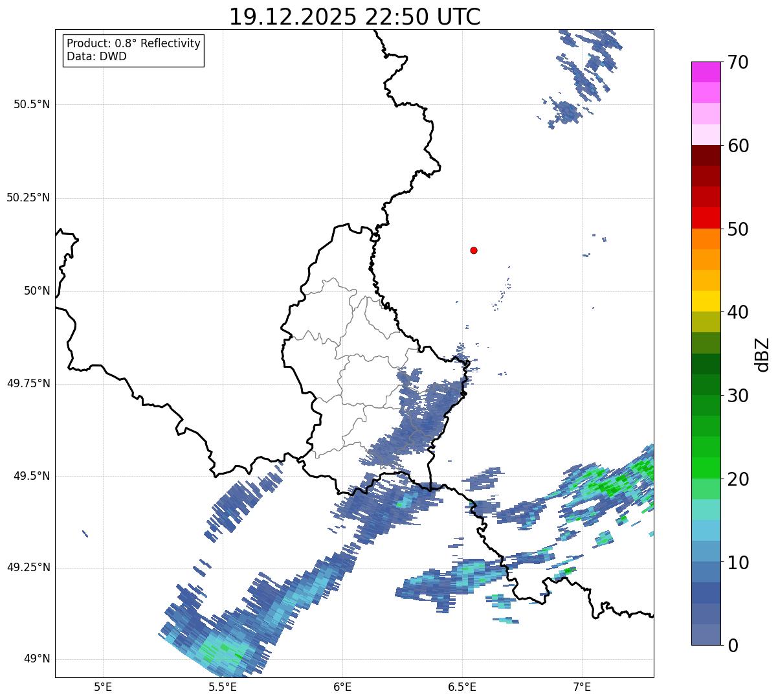Click the '49.5°N' latitude label
Screen dimensions: 778x700
point(32,476)
